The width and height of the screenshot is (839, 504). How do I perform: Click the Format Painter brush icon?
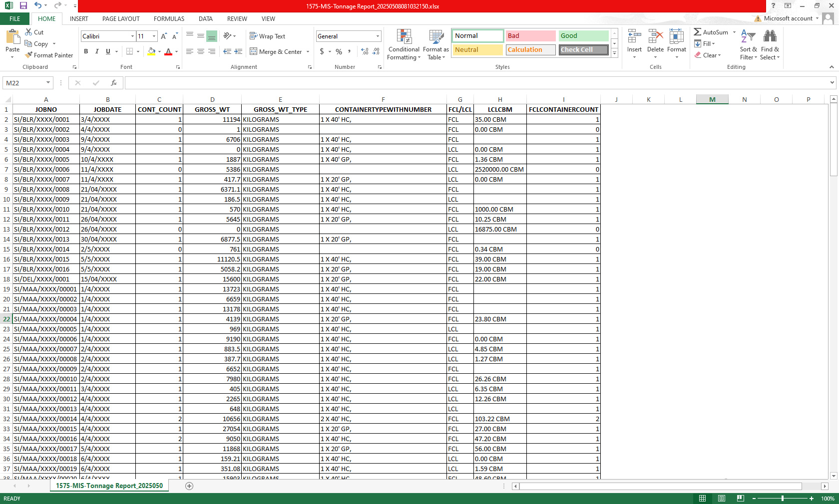coord(29,55)
